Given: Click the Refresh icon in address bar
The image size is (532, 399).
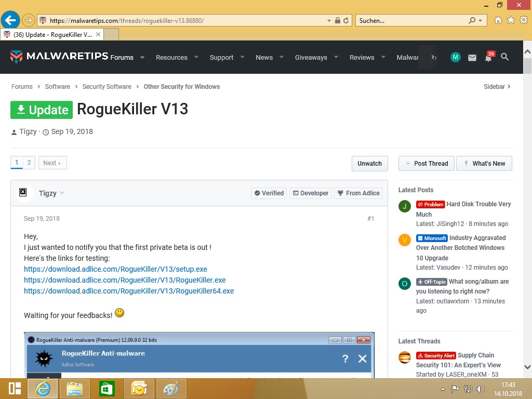Looking at the screenshot, I should pos(346,20).
